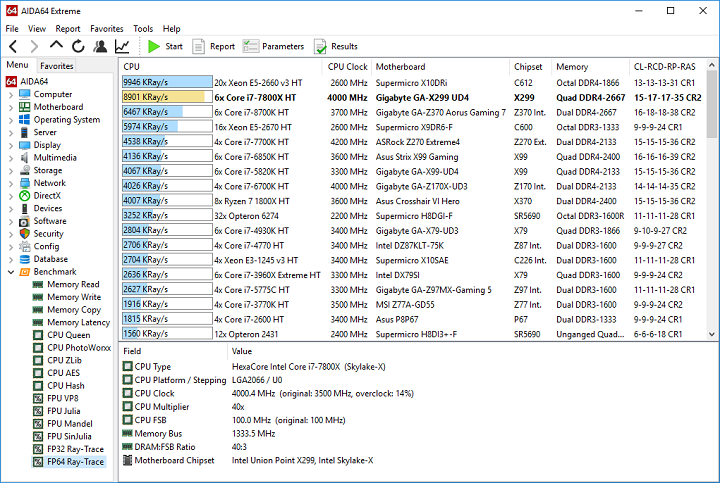Click the Start button label
The width and height of the screenshot is (720, 483).
pos(174,46)
